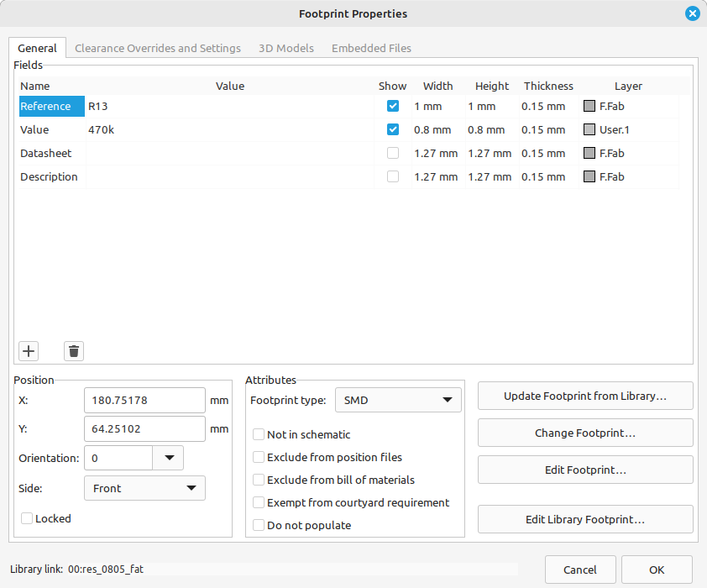707x588 pixels.
Task: Open Layer cell F.Fab of Description row
Action: [629, 176]
